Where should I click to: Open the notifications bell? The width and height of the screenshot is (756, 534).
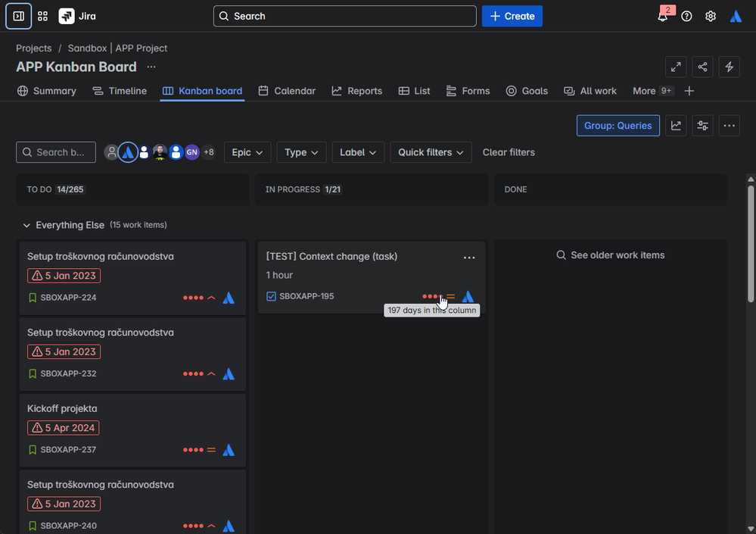[662, 16]
